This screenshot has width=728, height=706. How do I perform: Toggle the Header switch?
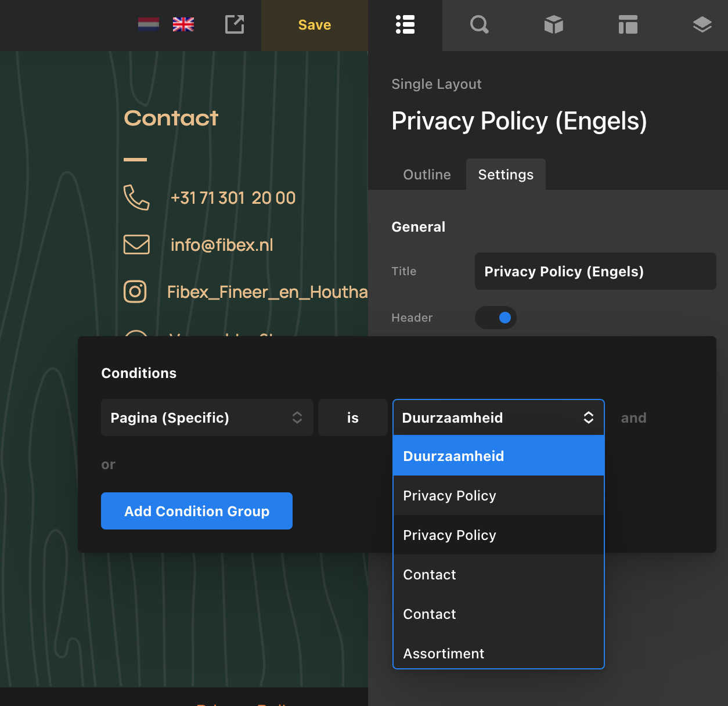point(496,318)
